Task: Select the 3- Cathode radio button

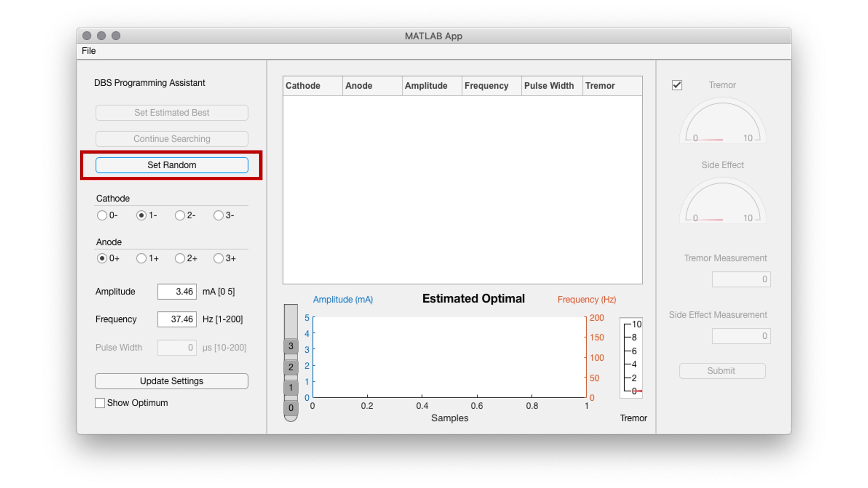Action: click(219, 216)
